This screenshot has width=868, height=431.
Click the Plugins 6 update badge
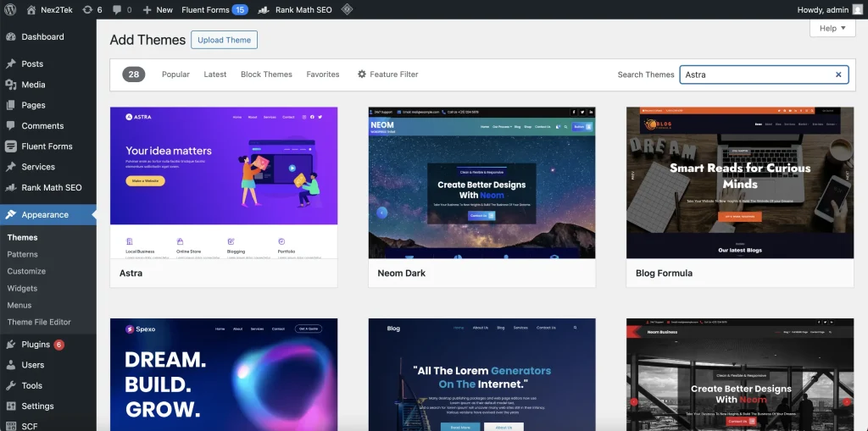pos(58,345)
